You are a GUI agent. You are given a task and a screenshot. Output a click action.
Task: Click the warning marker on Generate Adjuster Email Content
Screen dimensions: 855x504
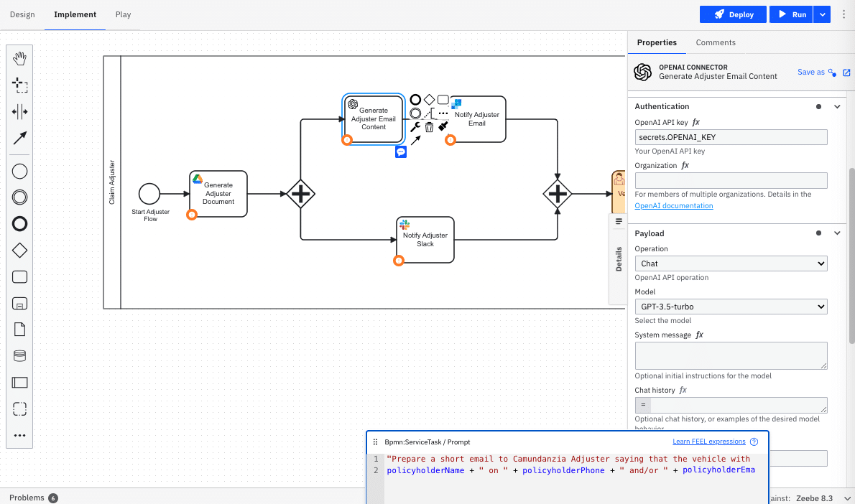347,140
